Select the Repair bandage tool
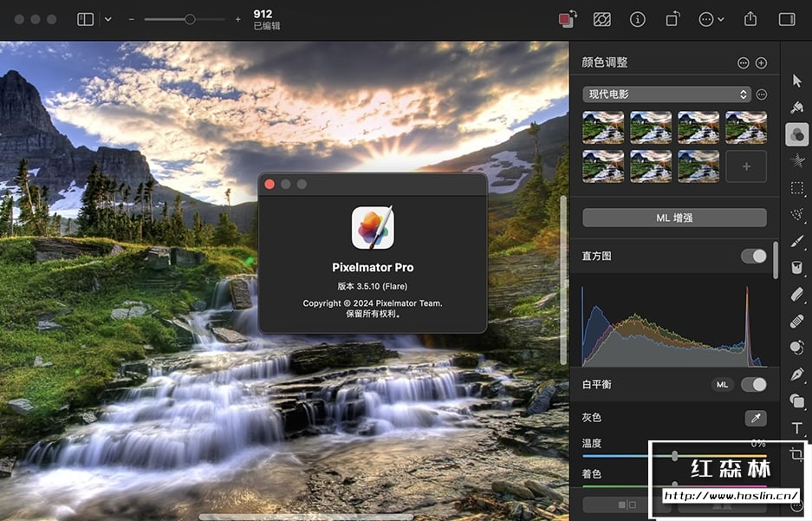The height and width of the screenshot is (521, 812). 797,321
